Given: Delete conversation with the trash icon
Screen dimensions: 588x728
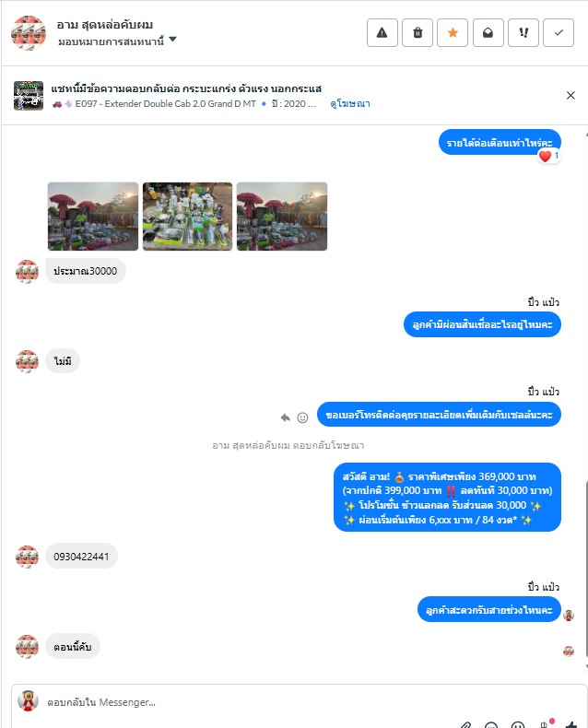Looking at the screenshot, I should pyautogui.click(x=417, y=33).
